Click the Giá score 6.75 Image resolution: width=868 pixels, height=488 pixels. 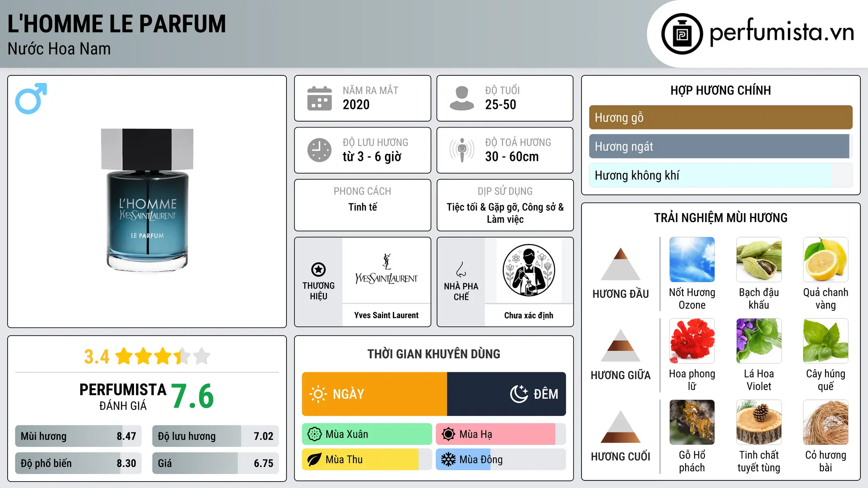264,463
